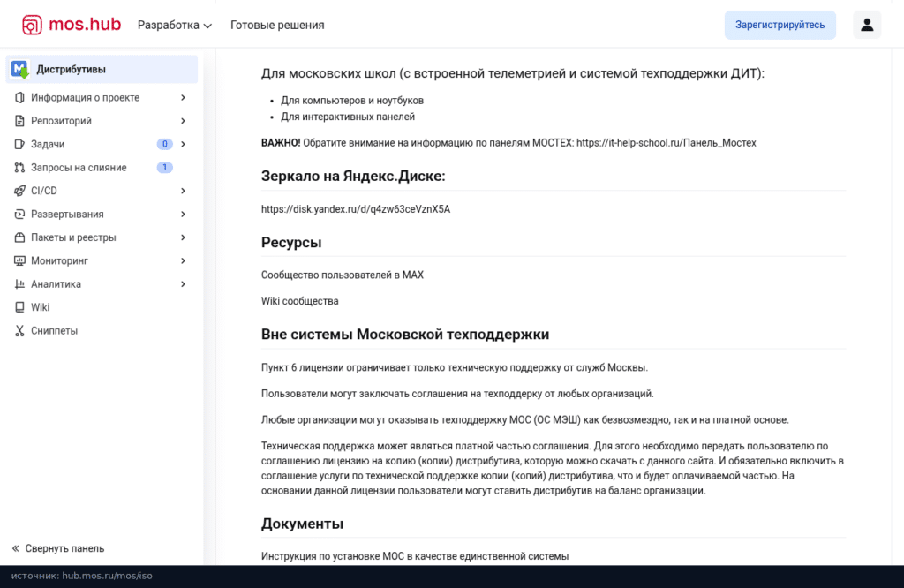
Task: Click the Развертывания icon
Action: click(x=19, y=214)
